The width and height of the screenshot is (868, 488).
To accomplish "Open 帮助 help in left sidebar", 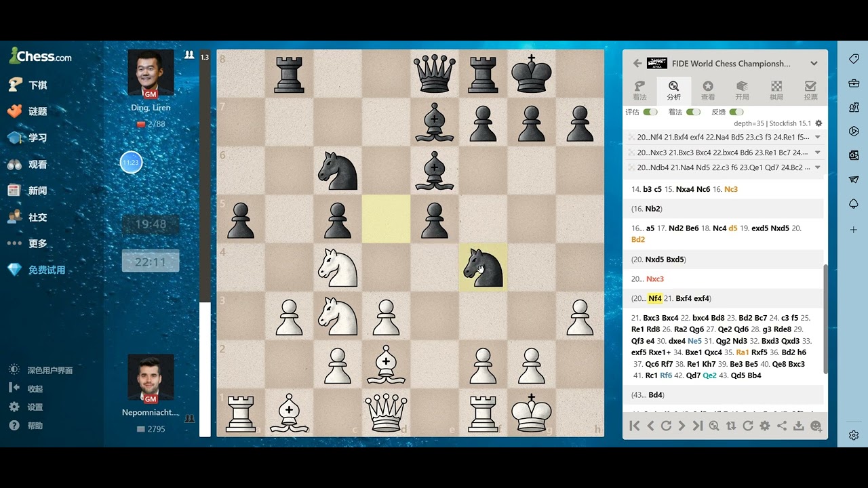I will [x=26, y=426].
